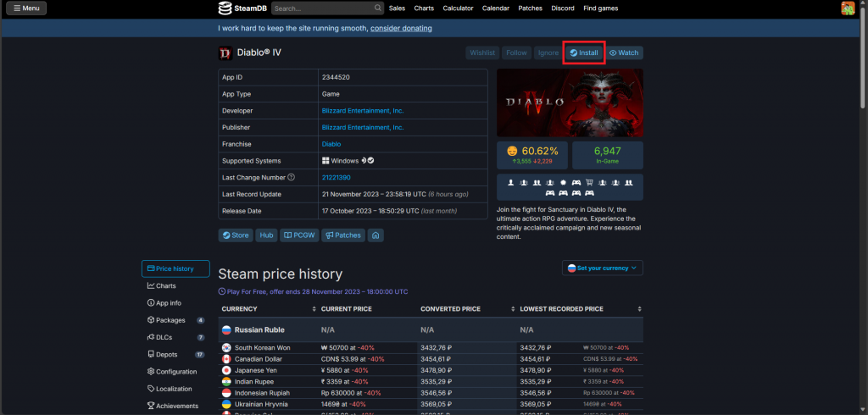Open change number 21221390 link
The image size is (868, 415).
[x=336, y=178]
